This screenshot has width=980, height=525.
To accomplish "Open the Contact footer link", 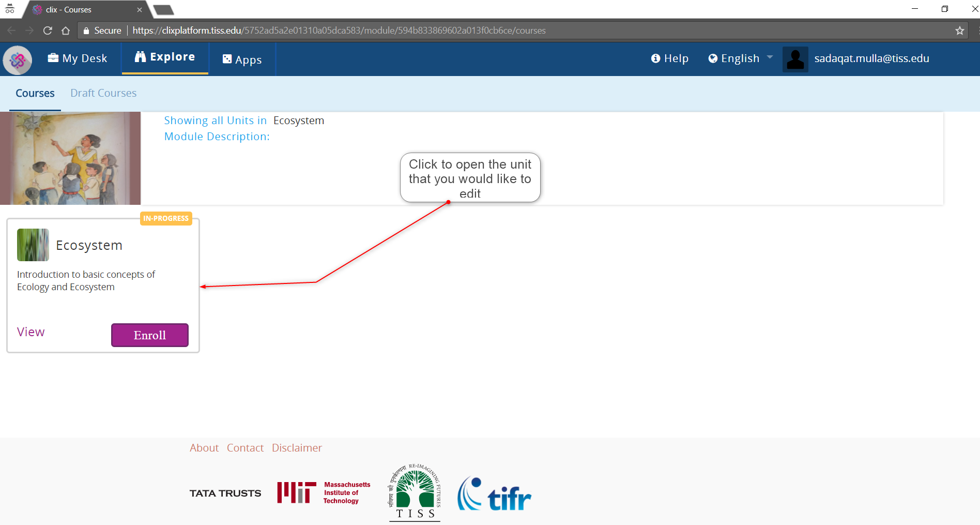I will pos(245,448).
